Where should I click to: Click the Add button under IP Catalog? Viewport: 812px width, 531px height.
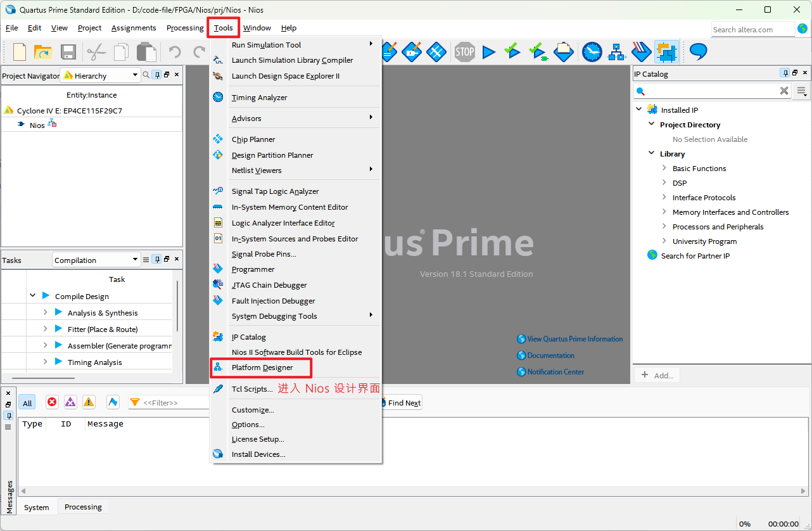[657, 375]
